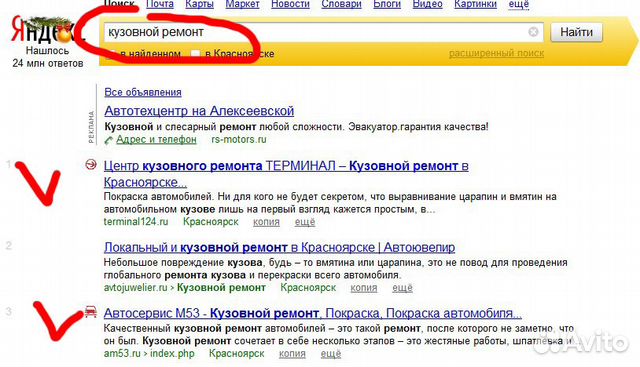This screenshot has width=640, height=367.
Task: Click the green 'Кузовной ремонт' breadcrumb under avtojuwelier.ru
Action: point(221,288)
